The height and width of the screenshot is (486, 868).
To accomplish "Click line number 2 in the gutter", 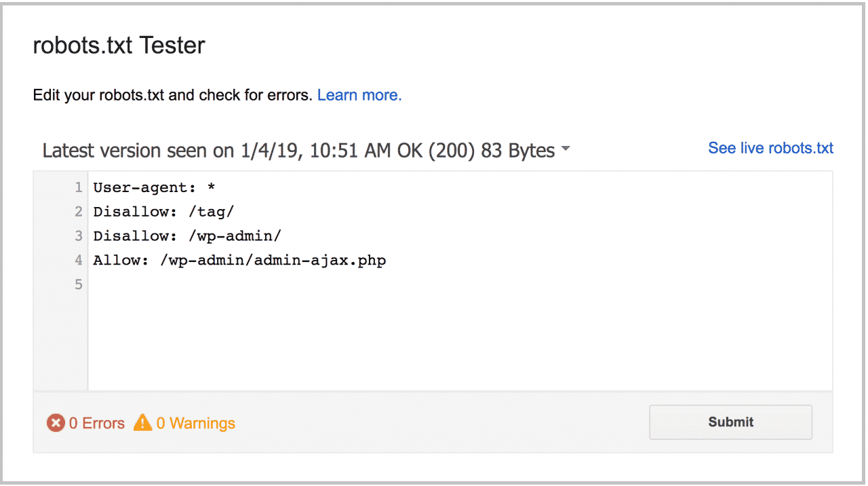I will [x=79, y=212].
